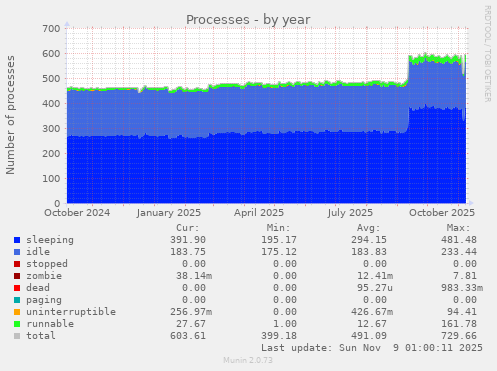
Task: Click the 'October 2024' x-axis label
Action: pos(77,213)
